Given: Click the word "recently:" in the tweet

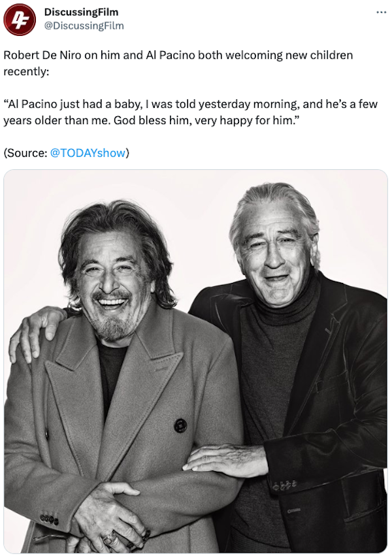Looking at the screenshot, I should 26,71.
